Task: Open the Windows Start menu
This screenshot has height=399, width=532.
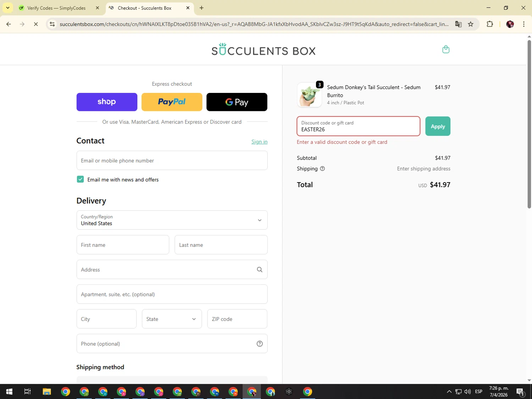Action: [x=9, y=392]
